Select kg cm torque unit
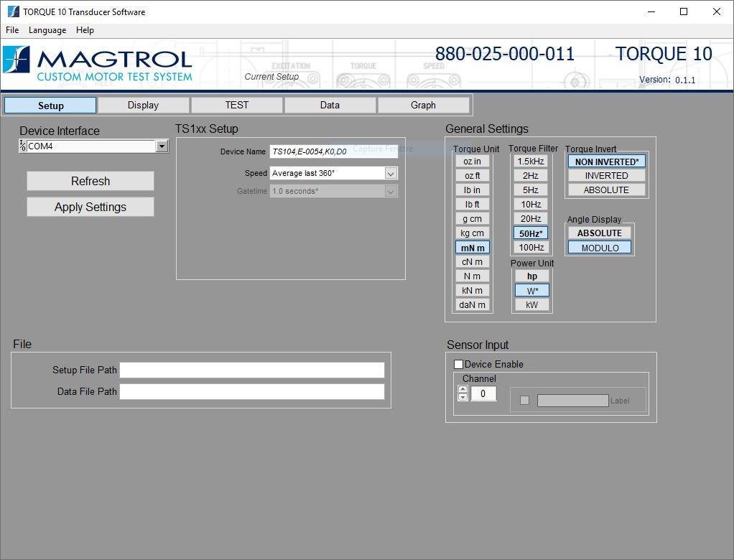 (x=473, y=233)
